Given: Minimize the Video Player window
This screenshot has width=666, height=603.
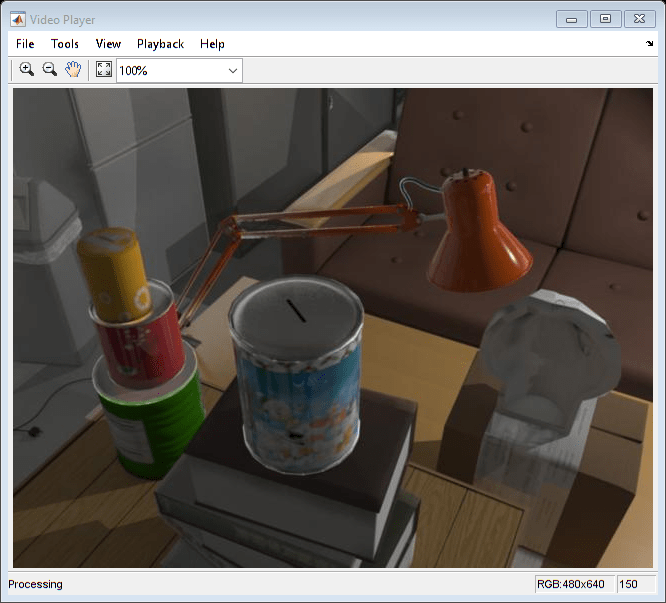Looking at the screenshot, I should [572, 20].
